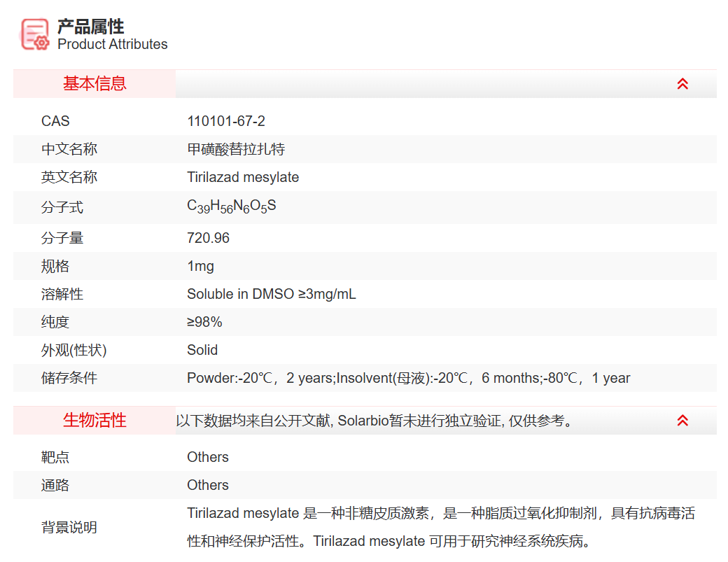
Task: Click the 产品属性 page heading
Action: 91,27
